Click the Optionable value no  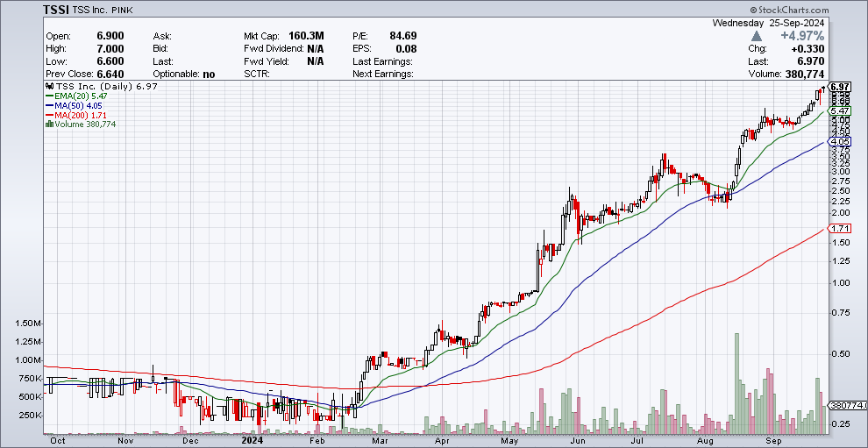click(x=209, y=75)
